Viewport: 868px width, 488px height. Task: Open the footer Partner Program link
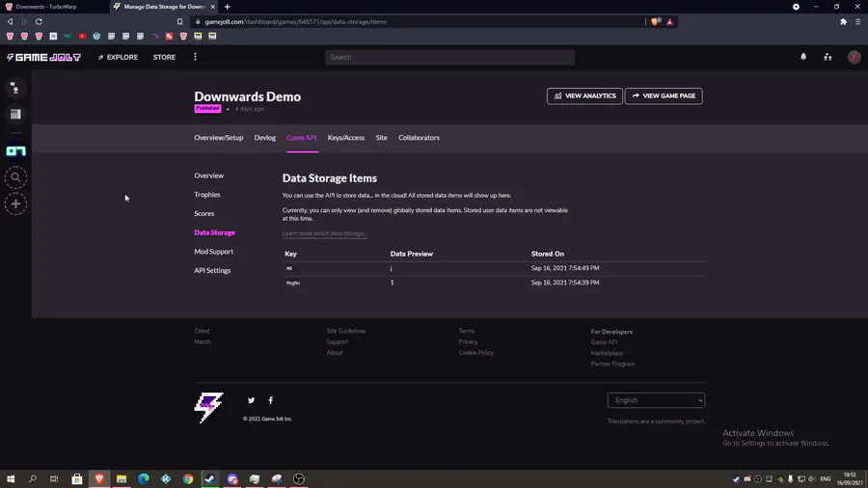pos(612,364)
